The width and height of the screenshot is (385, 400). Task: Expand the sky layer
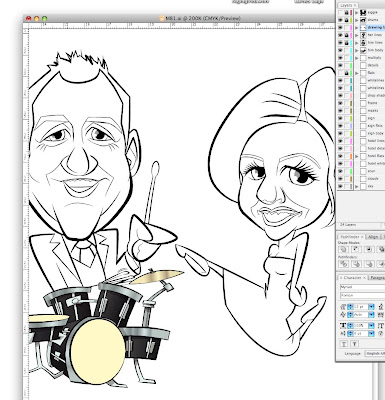tap(357, 186)
